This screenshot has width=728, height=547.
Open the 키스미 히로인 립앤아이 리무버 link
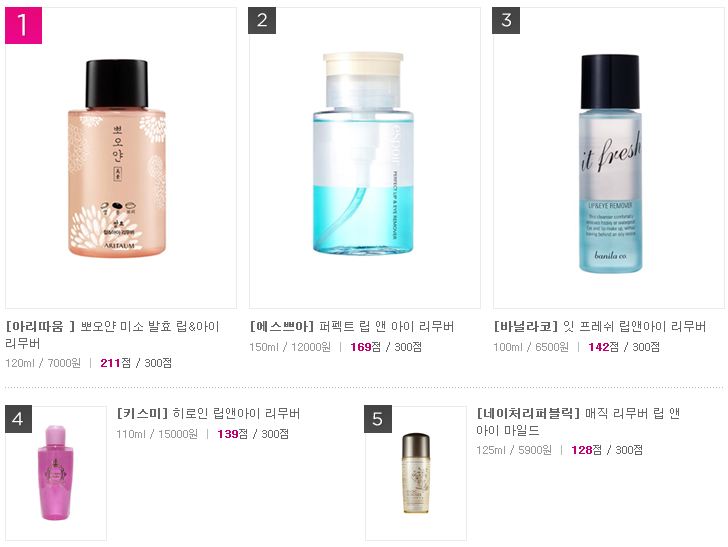pyautogui.click(x=208, y=413)
